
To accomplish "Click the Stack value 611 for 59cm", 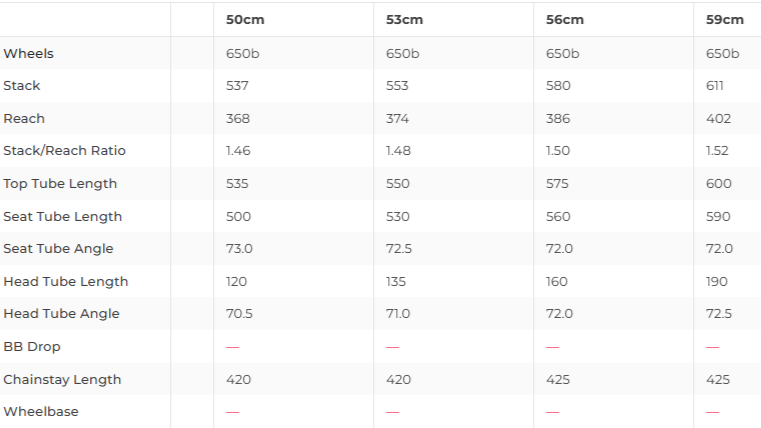I will [714, 86].
